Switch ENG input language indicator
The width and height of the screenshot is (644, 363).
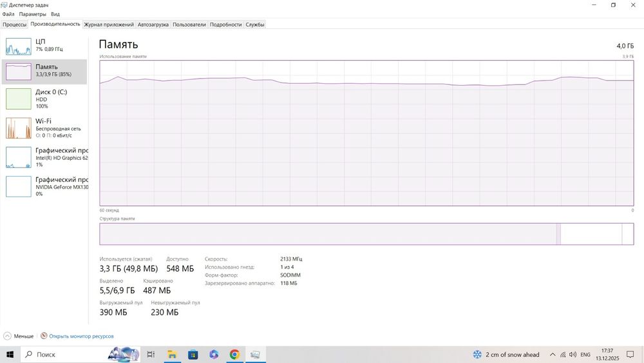pyautogui.click(x=585, y=355)
